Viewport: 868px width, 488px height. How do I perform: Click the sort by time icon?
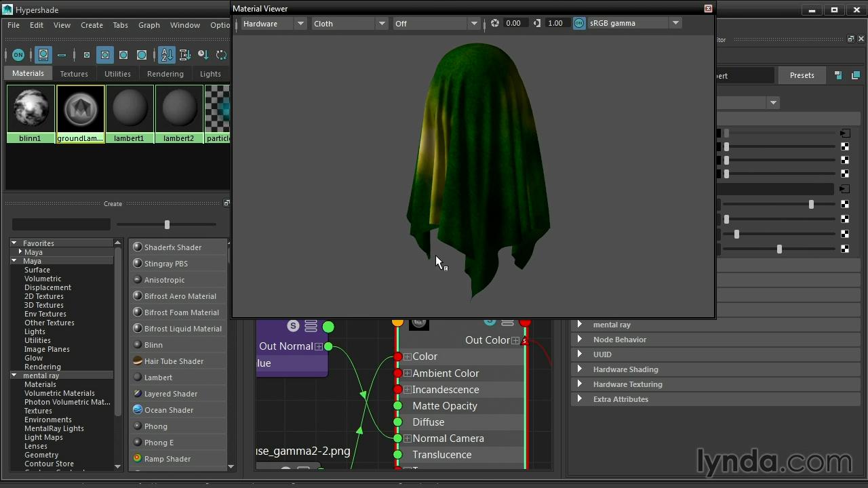[x=203, y=55]
